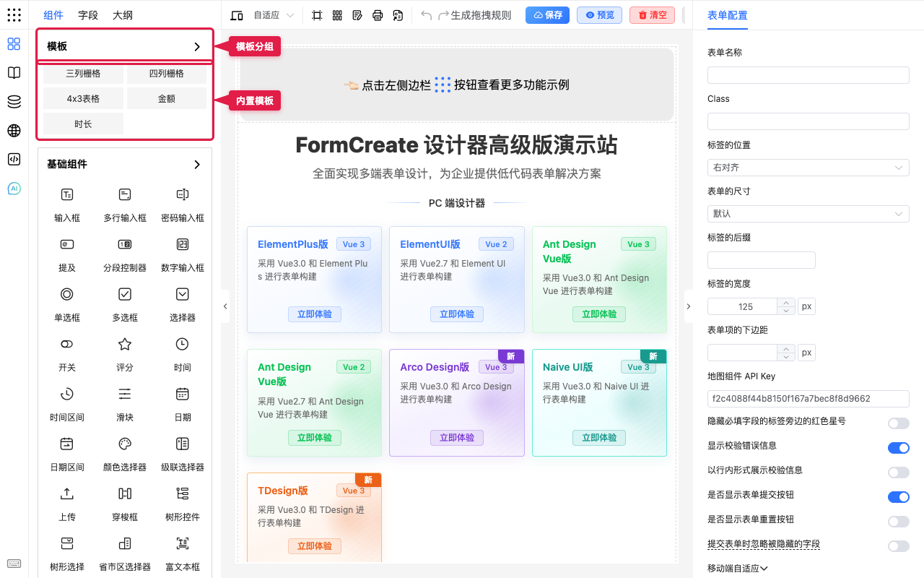Image resolution: width=924 pixels, height=578 pixels.
Task: Launch the AI assistant sidebar icon
Action: [14, 189]
